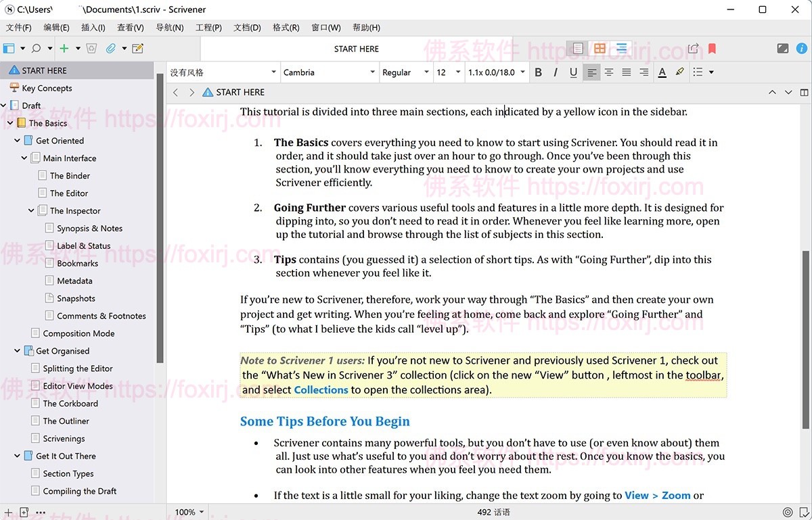Open project trash icon in toolbar
The width and height of the screenshot is (812, 520).
click(x=91, y=48)
